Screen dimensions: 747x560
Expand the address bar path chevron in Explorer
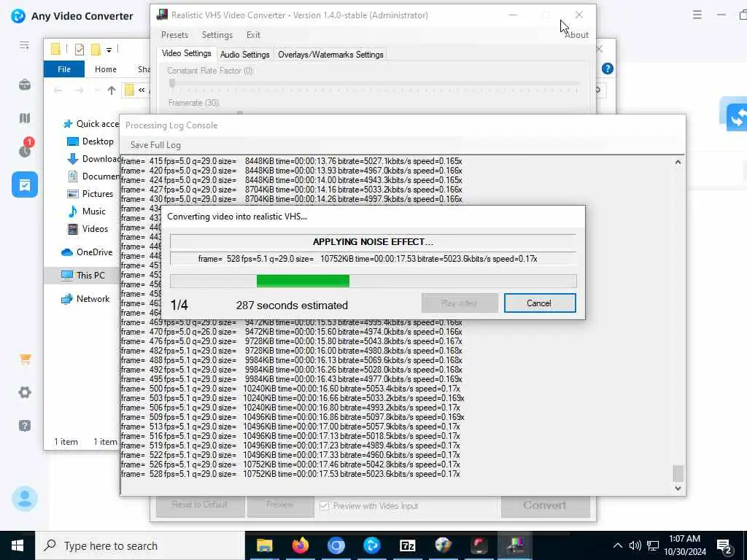[x=142, y=90]
